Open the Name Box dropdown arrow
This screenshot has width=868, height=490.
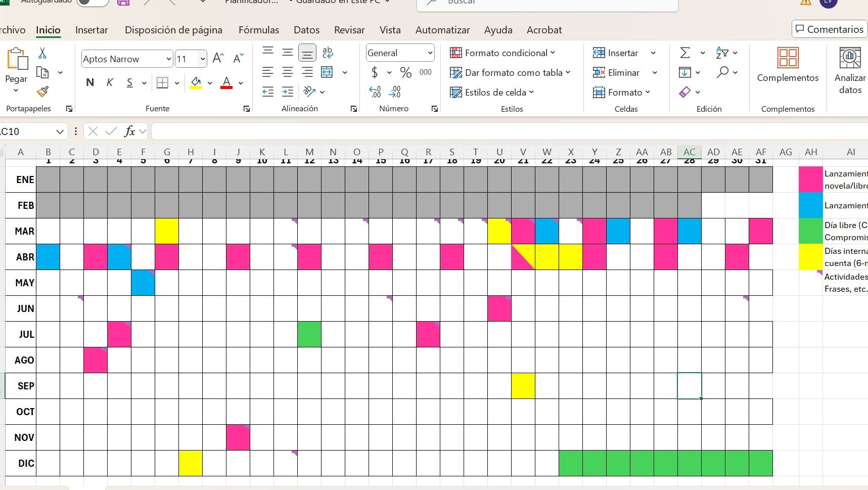coord(60,131)
